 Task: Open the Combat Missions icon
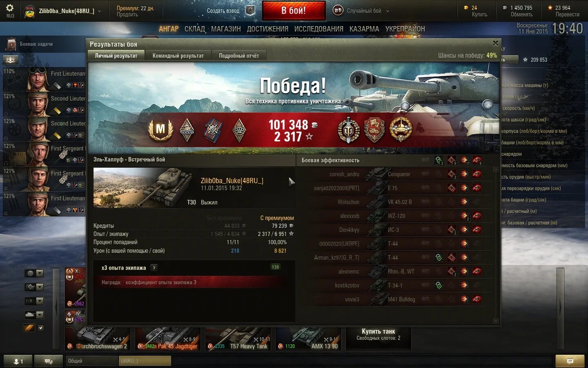pyautogui.click(x=11, y=44)
